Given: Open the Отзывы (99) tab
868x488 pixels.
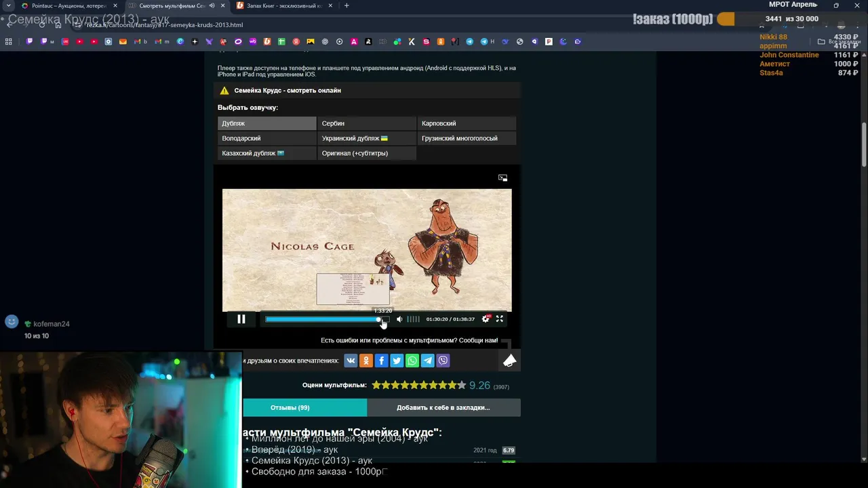Looking at the screenshot, I should [290, 407].
